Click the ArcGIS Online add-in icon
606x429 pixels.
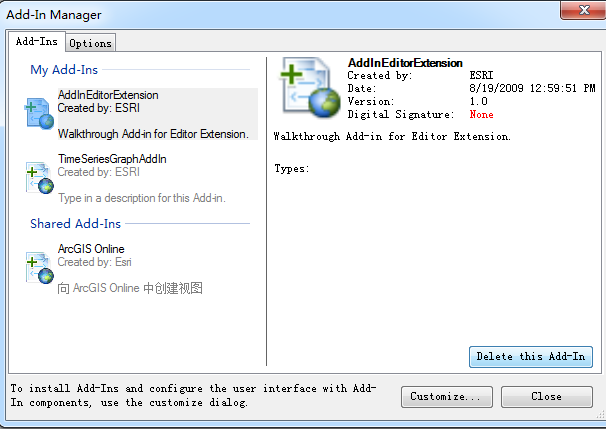(x=39, y=268)
